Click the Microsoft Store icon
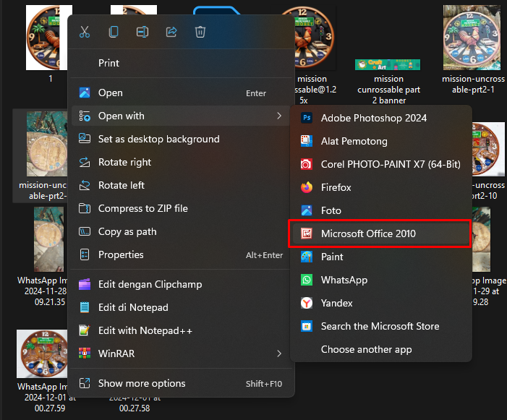The height and width of the screenshot is (420, 507). [x=307, y=326]
